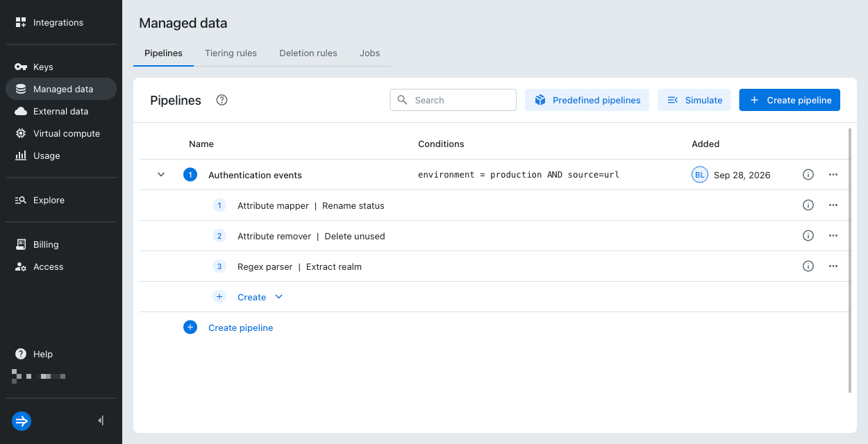This screenshot has height=444, width=868.
Task: Click the Usage bar chart icon
Action: tap(21, 155)
